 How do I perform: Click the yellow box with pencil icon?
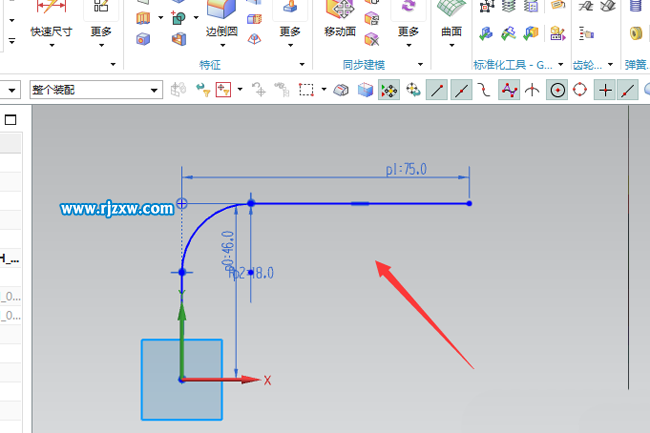coord(558,34)
